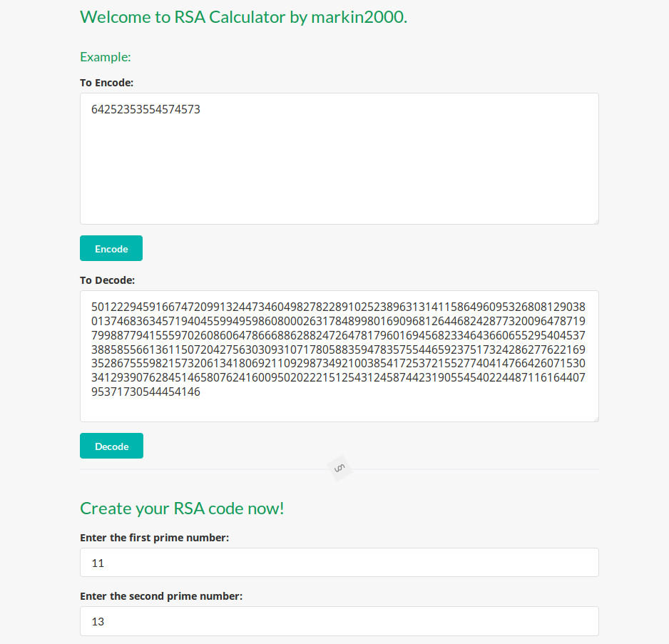Click the first prime number field

[x=339, y=563]
